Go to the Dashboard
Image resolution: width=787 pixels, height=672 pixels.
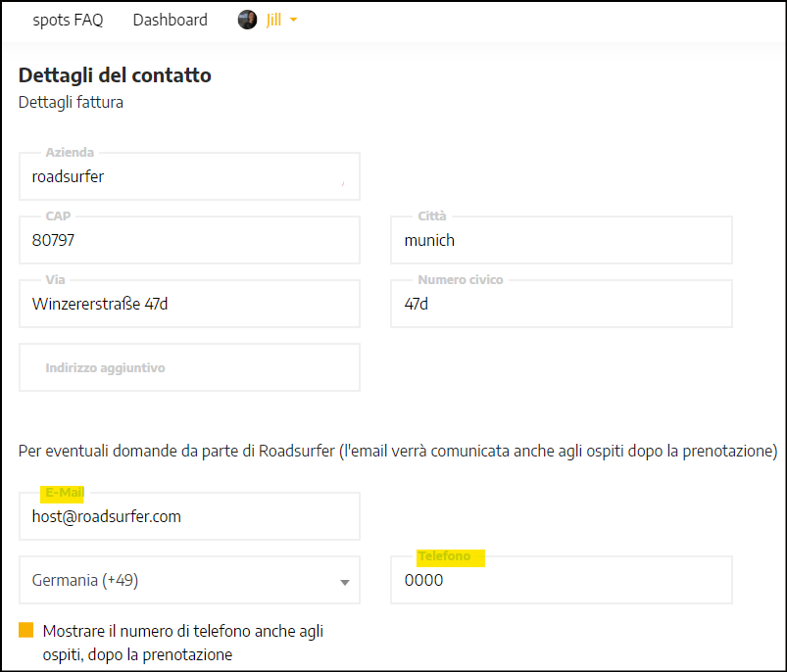[171, 20]
